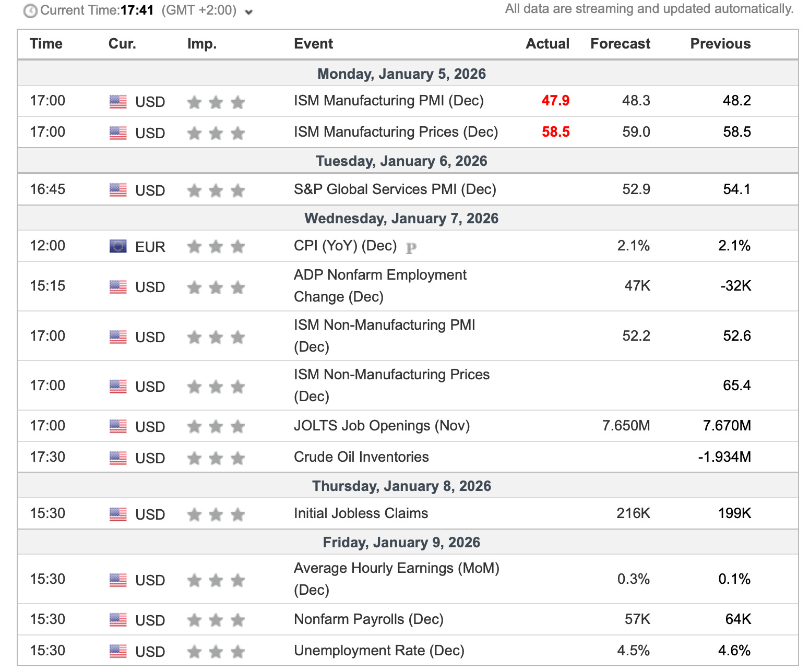809x672 pixels.
Task: Open Average Hourly Earnings (MoM) (Dec) event
Action: click(397, 579)
